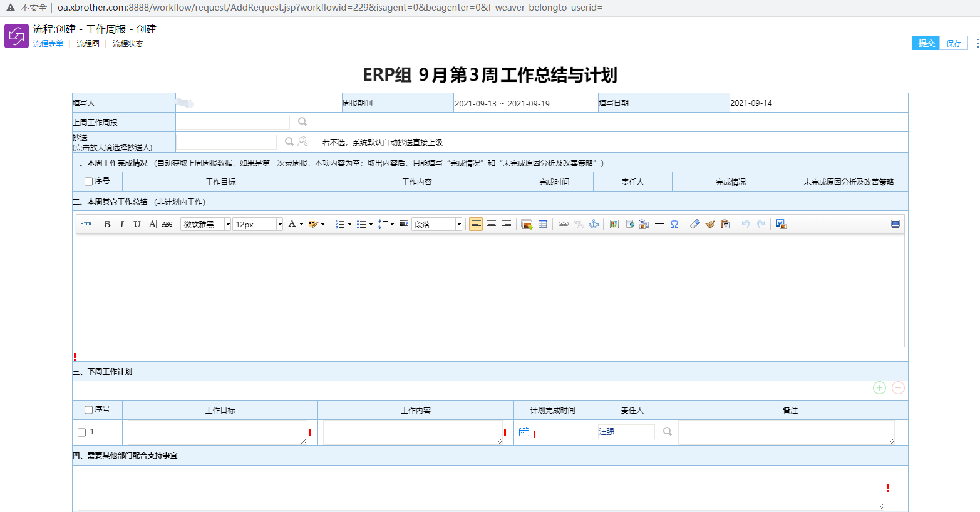The width and height of the screenshot is (980, 512).
Task: Add a row with green plus icon
Action: pyautogui.click(x=879, y=388)
